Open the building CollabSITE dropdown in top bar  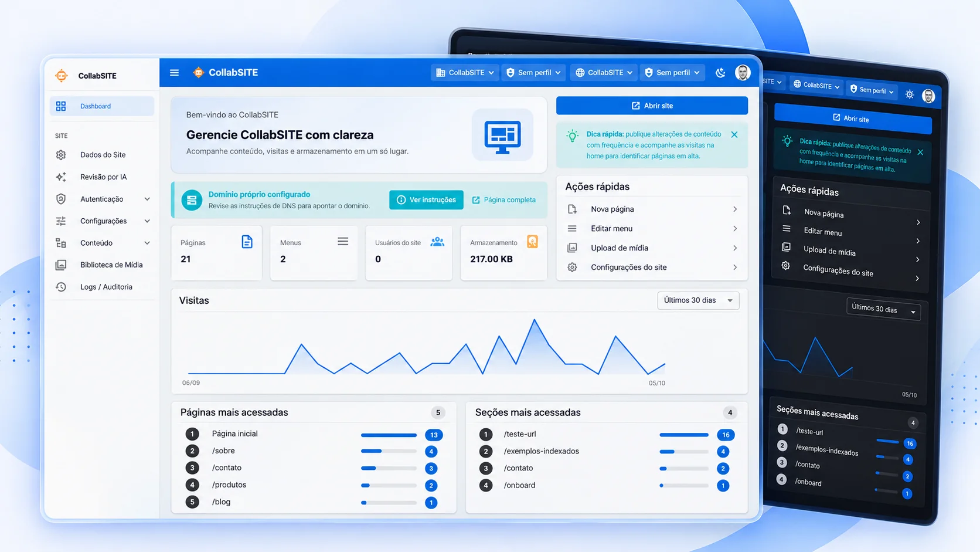point(465,73)
